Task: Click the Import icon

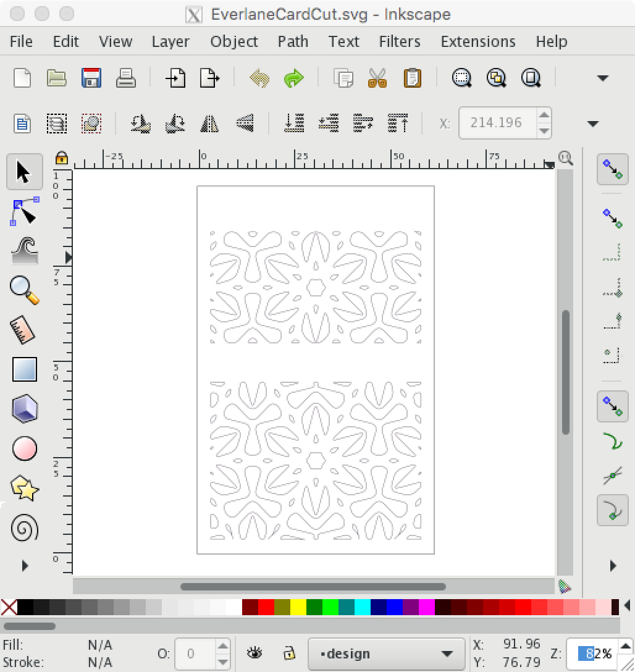Action: click(175, 78)
